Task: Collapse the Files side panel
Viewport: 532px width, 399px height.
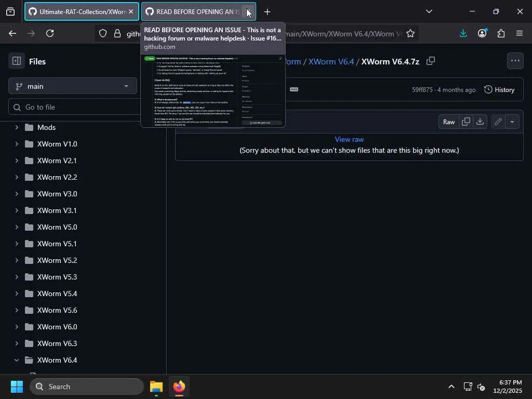Action: point(17,61)
